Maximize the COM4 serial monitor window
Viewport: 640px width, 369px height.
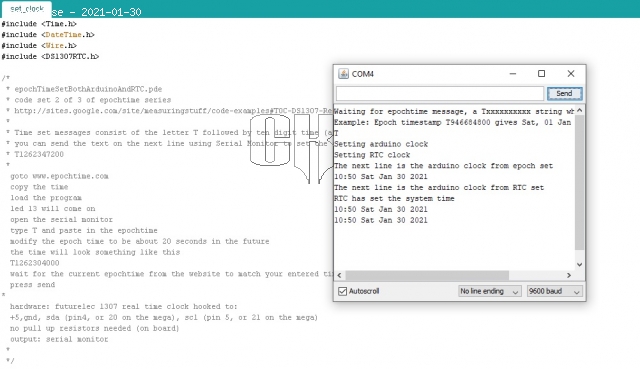coord(541,73)
